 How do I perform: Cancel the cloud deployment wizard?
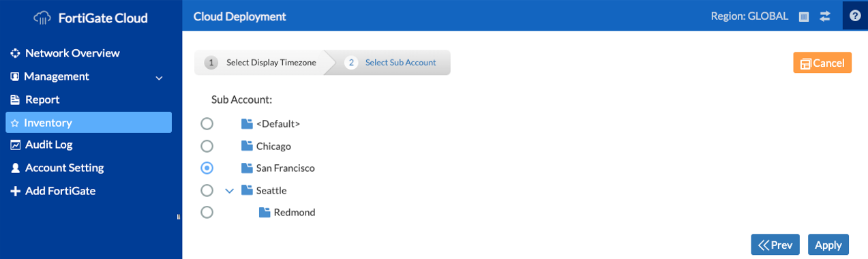(x=822, y=63)
